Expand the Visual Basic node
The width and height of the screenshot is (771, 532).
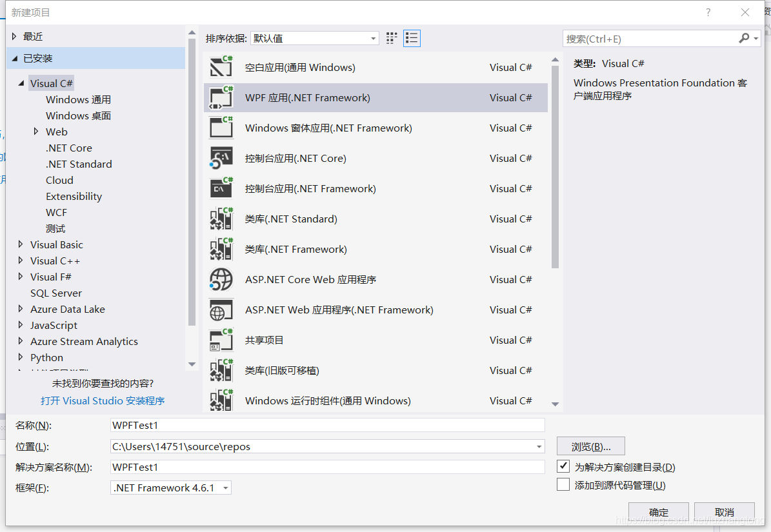[20, 244]
